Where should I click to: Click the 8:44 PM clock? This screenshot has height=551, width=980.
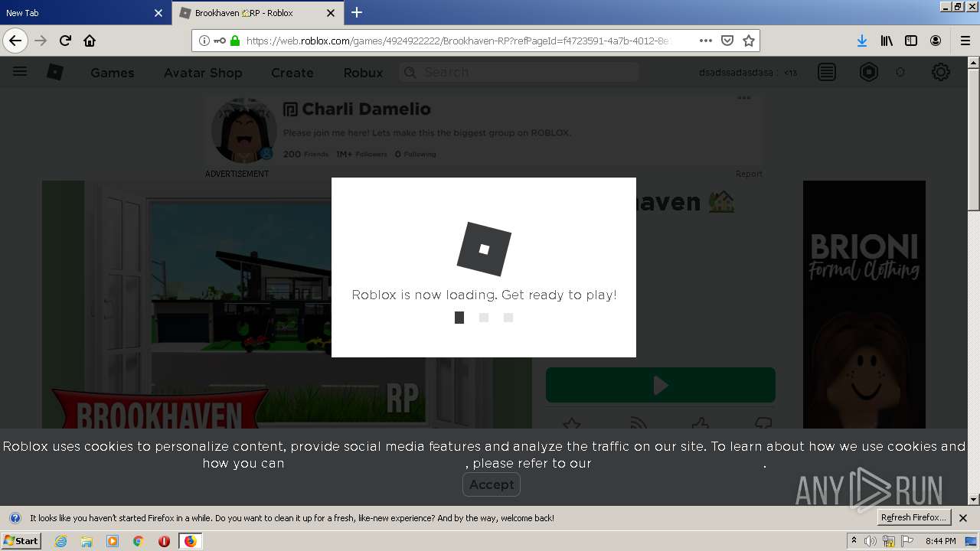pyautogui.click(x=940, y=541)
